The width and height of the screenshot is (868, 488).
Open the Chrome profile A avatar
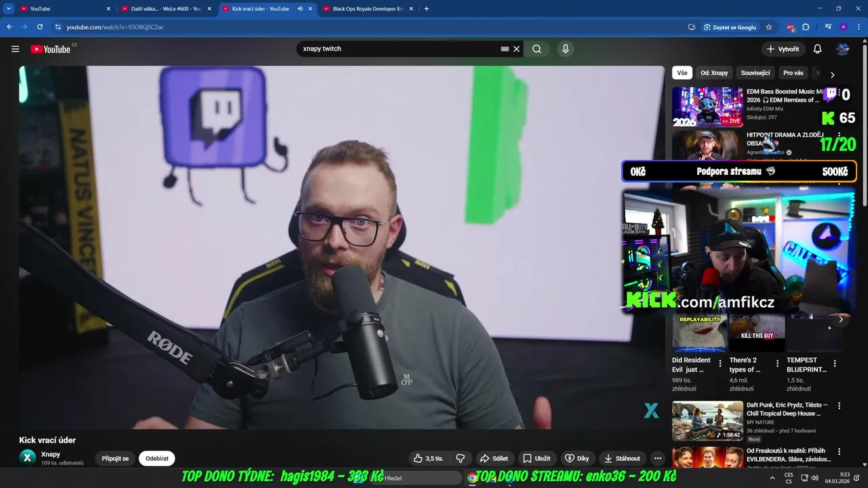(843, 27)
